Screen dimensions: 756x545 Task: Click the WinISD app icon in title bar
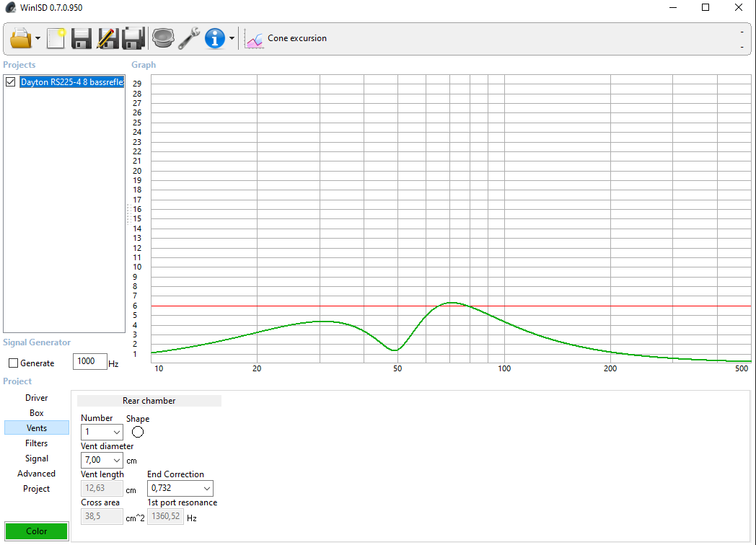10,8
